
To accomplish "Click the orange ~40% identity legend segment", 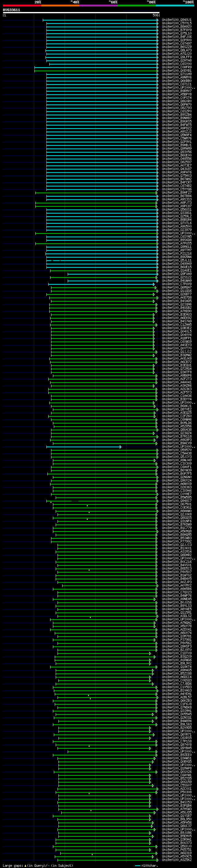I will tap(60, 6).
